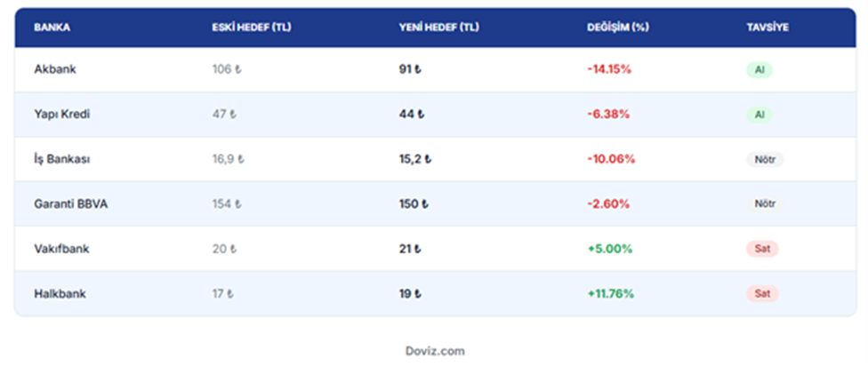Select the Yapı Kredi row name

pos(62,115)
